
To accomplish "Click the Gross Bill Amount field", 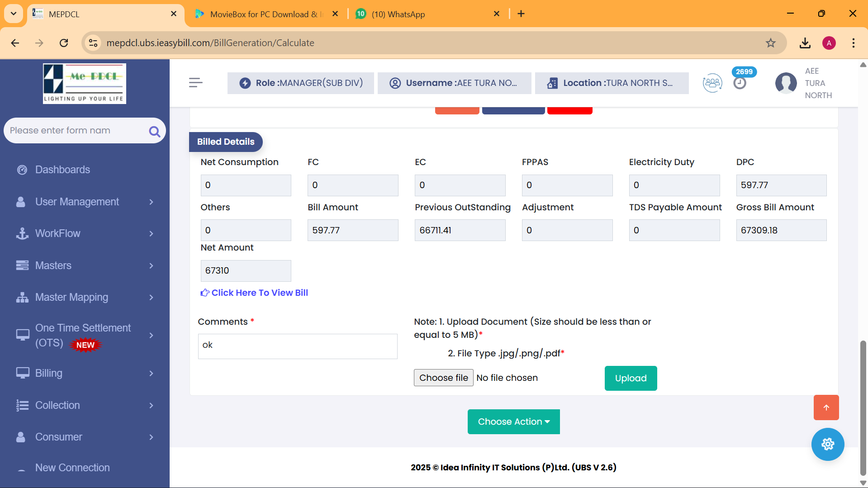I will pos(781,230).
